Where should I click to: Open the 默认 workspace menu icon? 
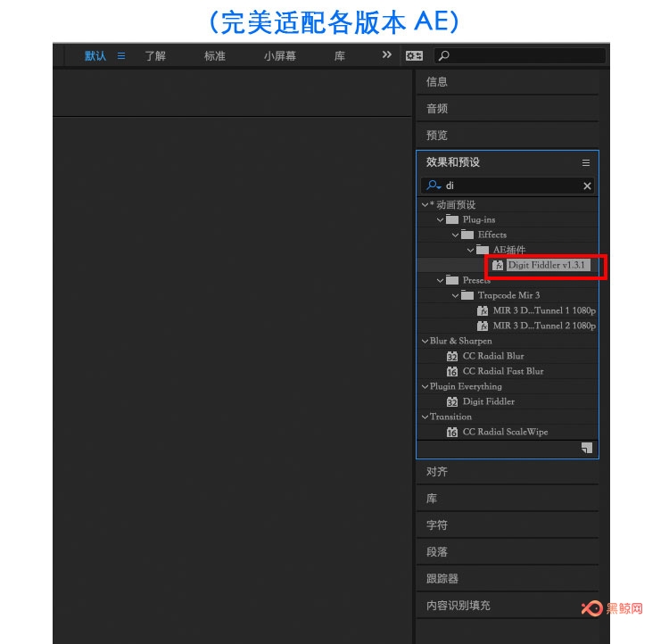click(x=121, y=56)
